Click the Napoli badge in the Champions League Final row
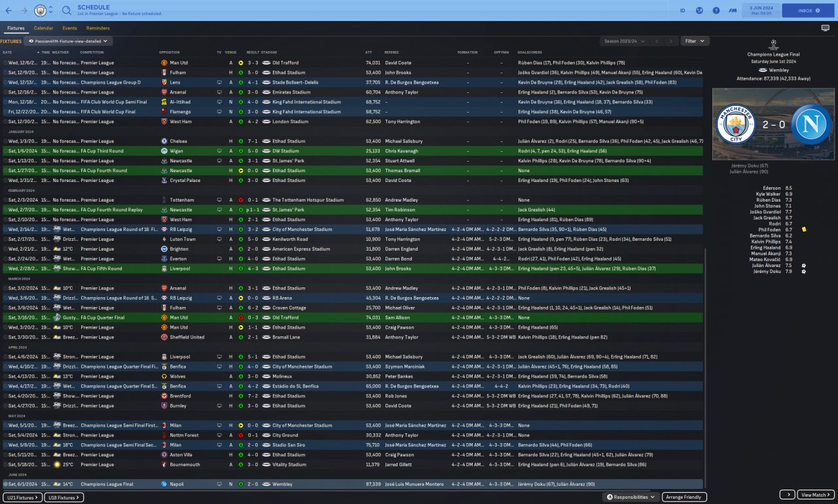This screenshot has width=838, height=504. [x=164, y=484]
